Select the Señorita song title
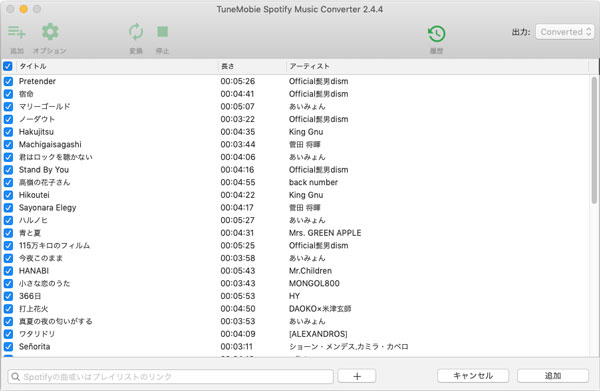 coord(34,346)
